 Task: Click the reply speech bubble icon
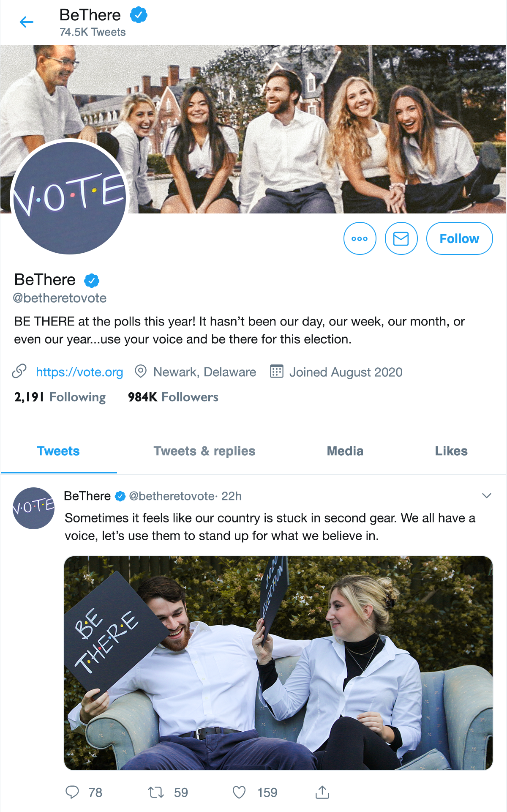(x=72, y=792)
